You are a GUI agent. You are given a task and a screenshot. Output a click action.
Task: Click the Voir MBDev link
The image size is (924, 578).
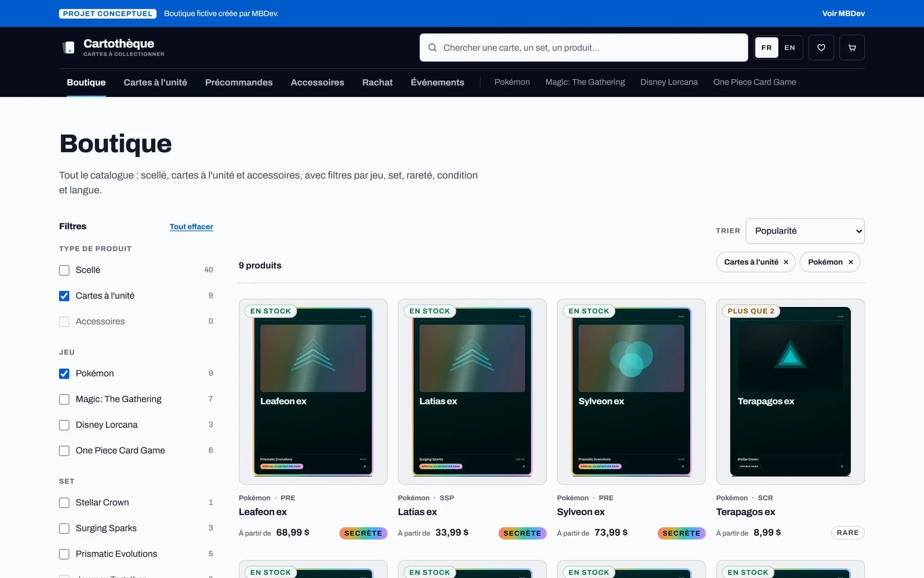(843, 13)
